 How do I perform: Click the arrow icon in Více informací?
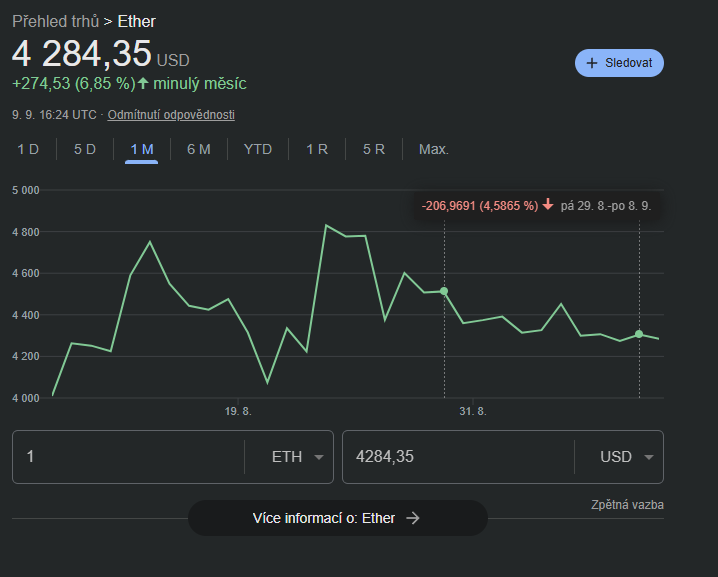[x=412, y=518]
